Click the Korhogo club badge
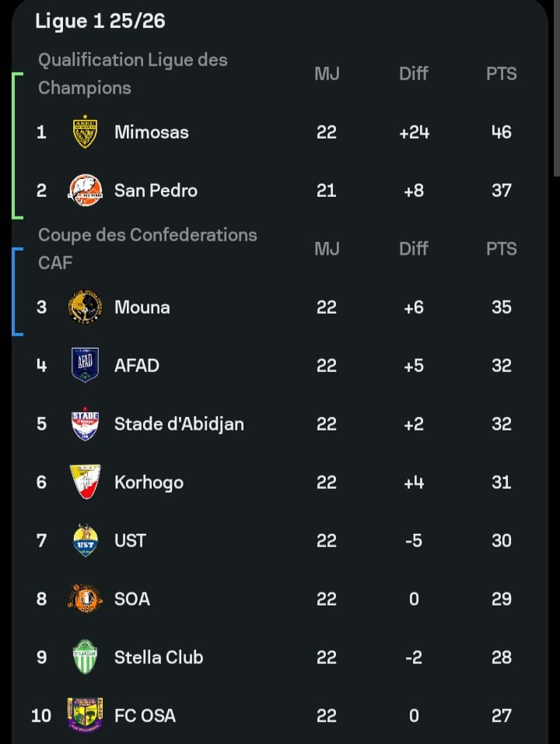The width and height of the screenshot is (560, 744). click(x=85, y=483)
